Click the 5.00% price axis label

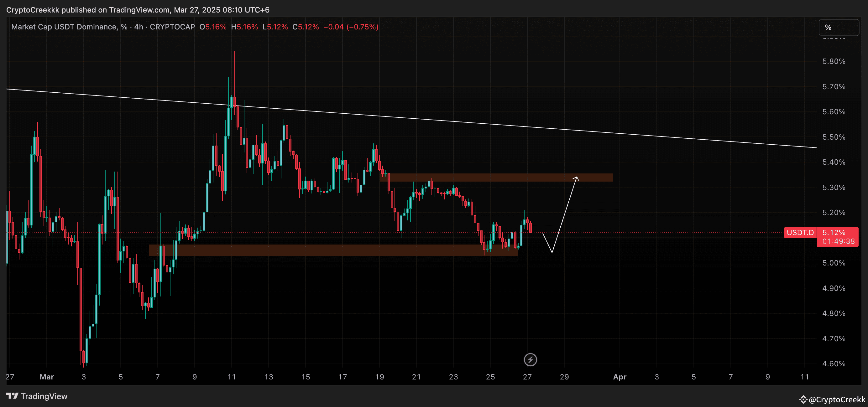point(834,263)
